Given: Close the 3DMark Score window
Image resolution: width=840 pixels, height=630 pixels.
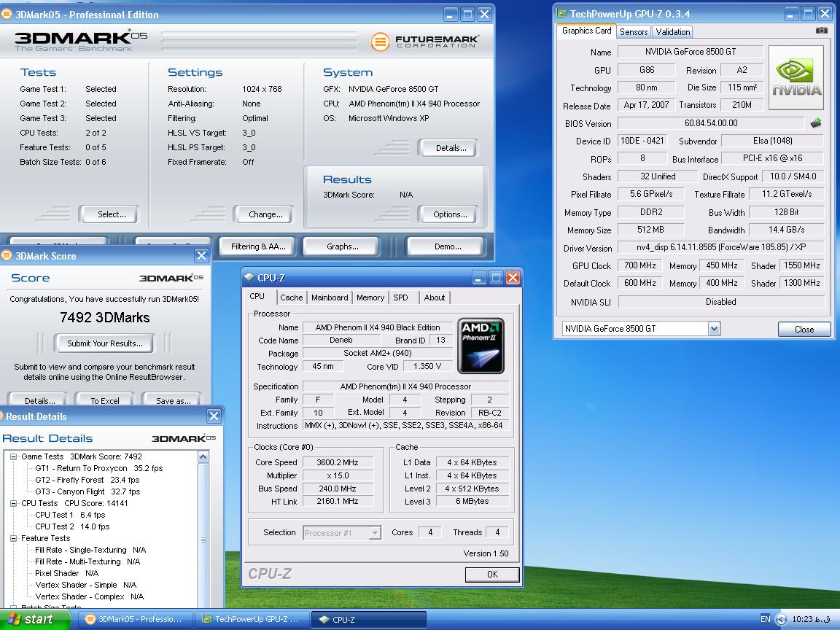Looking at the screenshot, I should click(201, 255).
